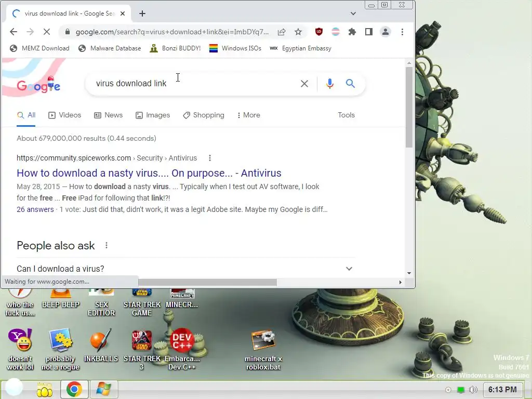Screen dimensions: 532x399
Task: Stop page loading with the X button
Action: pyautogui.click(x=47, y=32)
